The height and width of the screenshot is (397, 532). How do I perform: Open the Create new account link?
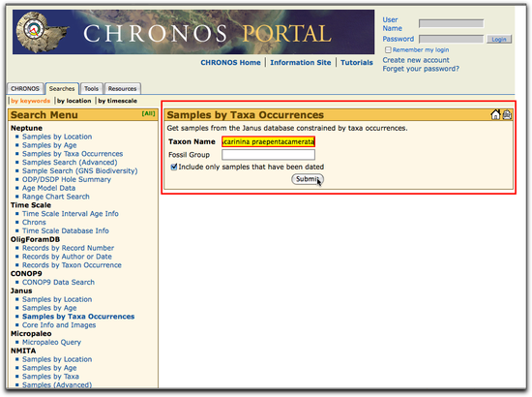tap(416, 60)
